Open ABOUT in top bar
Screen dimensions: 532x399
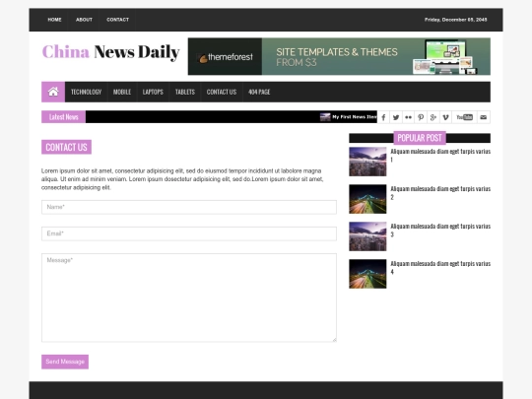[84, 20]
